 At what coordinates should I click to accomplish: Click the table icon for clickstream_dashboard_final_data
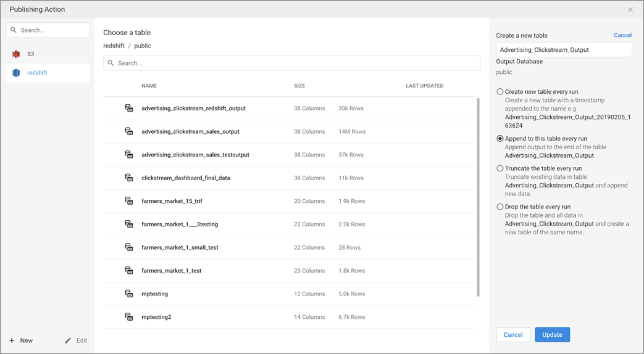129,178
